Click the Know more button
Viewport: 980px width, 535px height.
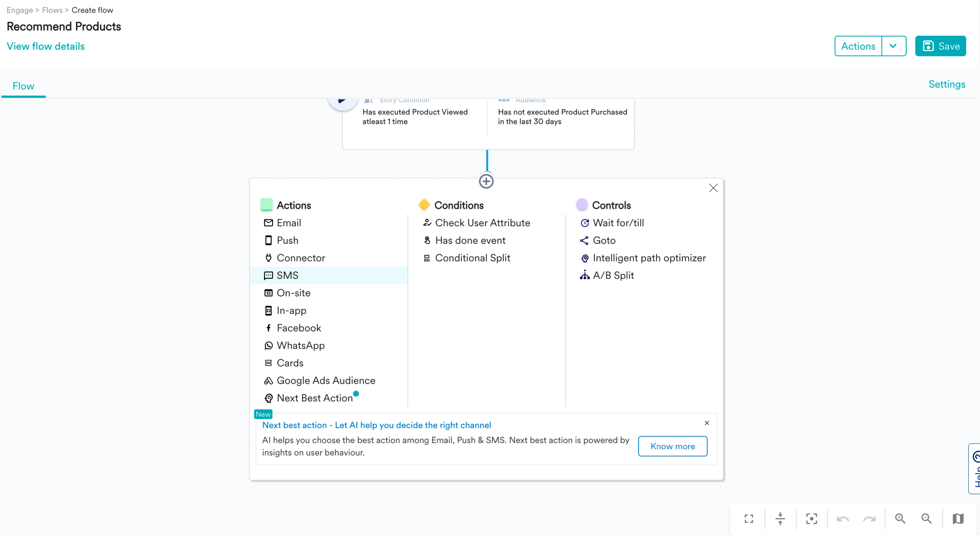(672, 446)
